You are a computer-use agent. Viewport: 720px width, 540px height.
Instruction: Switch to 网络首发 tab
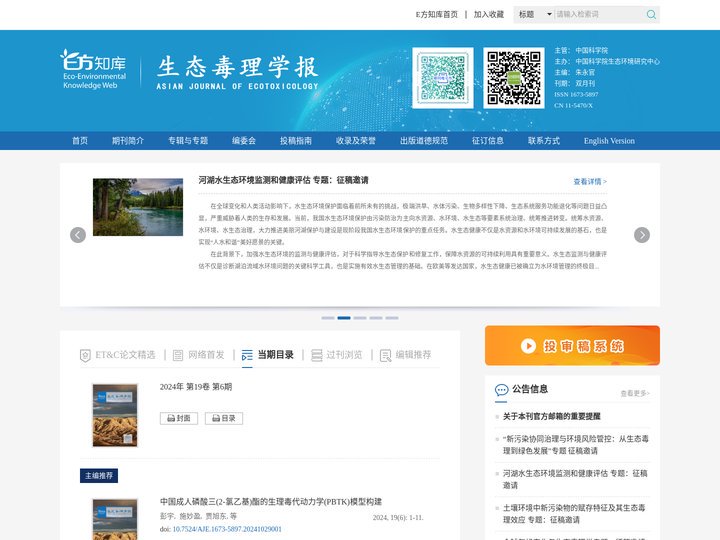[x=206, y=355]
